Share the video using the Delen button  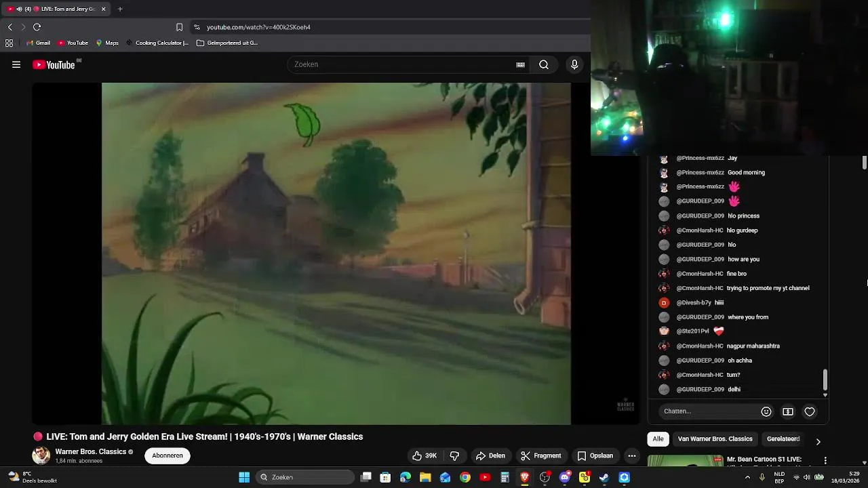(x=490, y=455)
